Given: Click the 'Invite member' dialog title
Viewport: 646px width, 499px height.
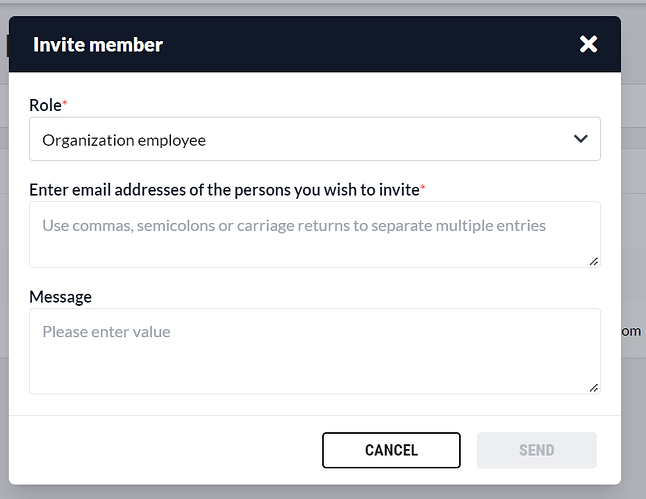Looking at the screenshot, I should [98, 44].
